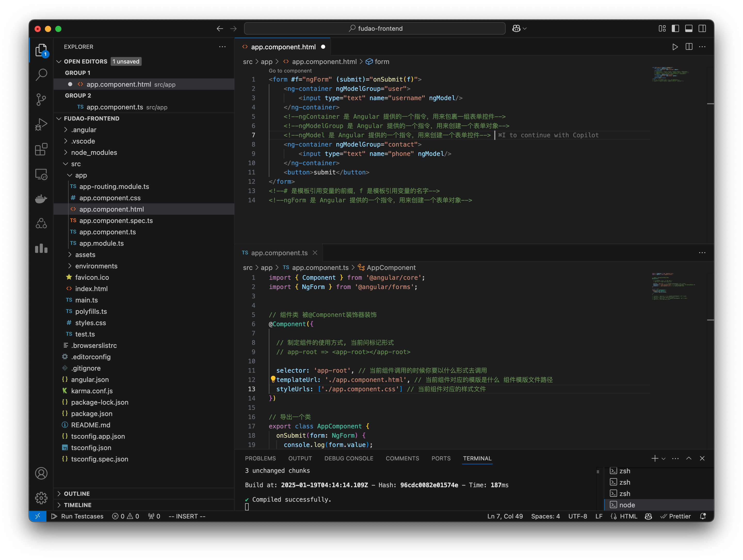
Task: Open the Search sidebar view
Action: click(41, 75)
